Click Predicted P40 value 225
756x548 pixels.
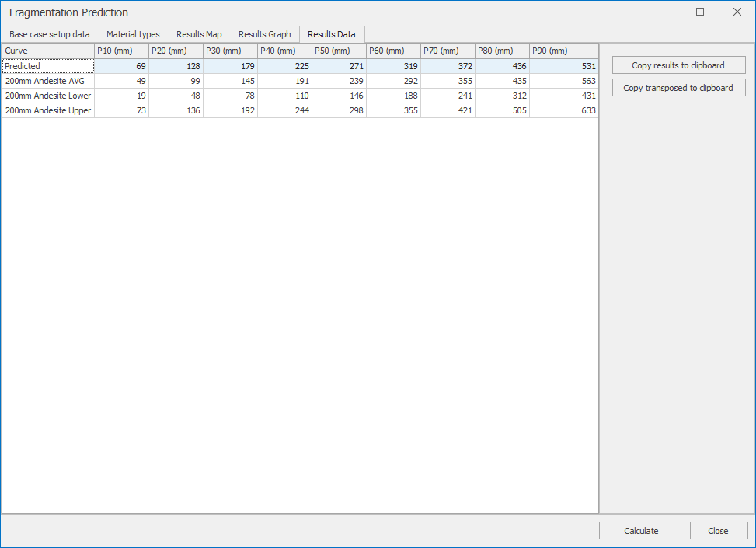tap(285, 66)
